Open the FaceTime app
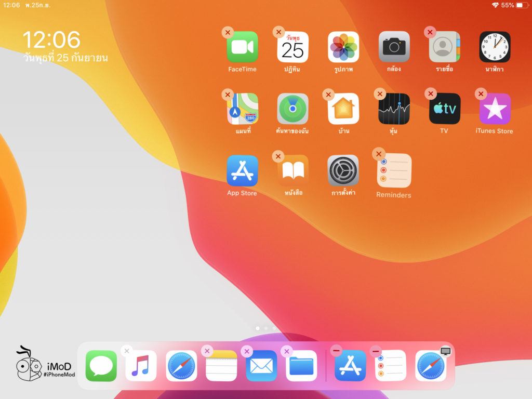 [x=242, y=48]
